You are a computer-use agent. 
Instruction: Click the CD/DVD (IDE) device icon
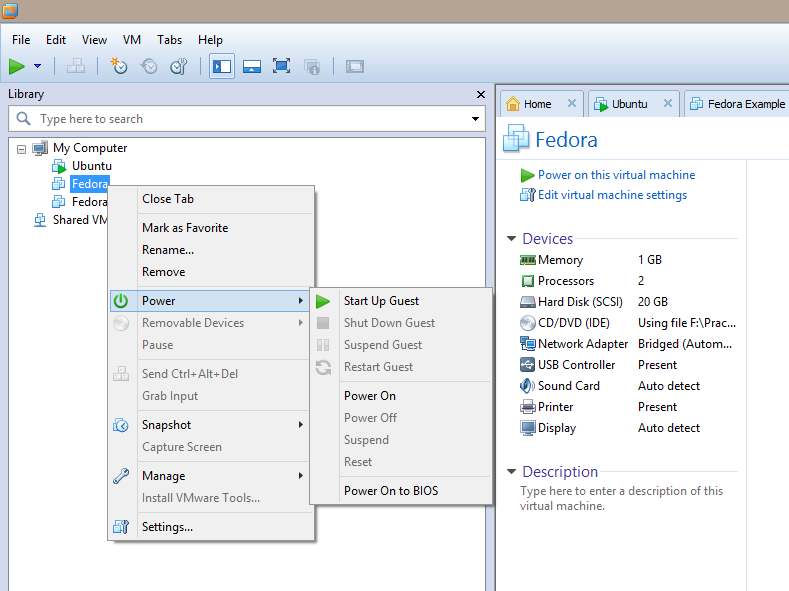pos(527,323)
